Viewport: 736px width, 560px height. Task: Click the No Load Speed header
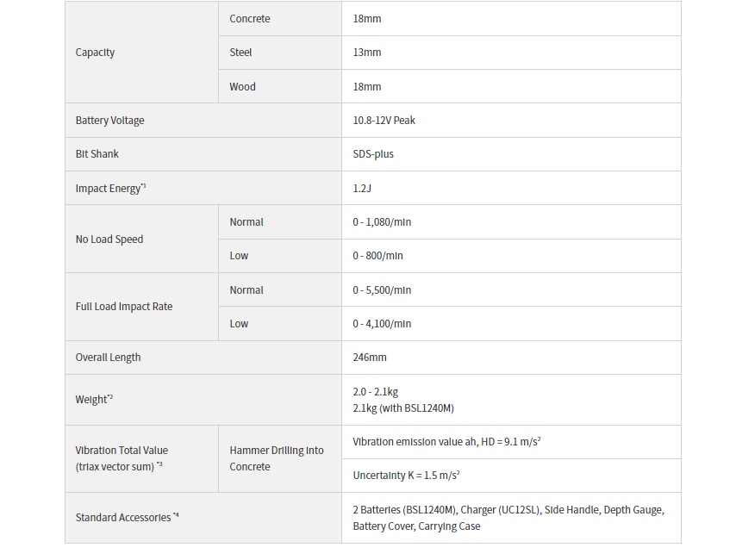click(x=109, y=240)
